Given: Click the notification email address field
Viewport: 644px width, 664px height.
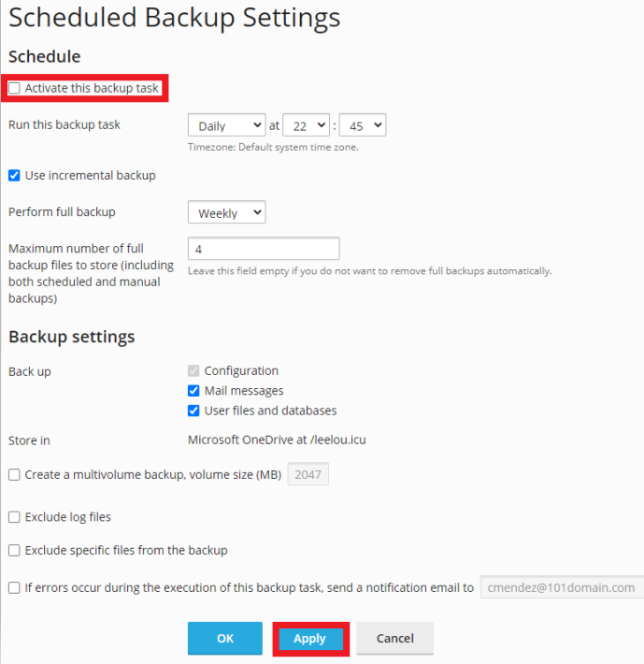Looking at the screenshot, I should click(x=561, y=588).
